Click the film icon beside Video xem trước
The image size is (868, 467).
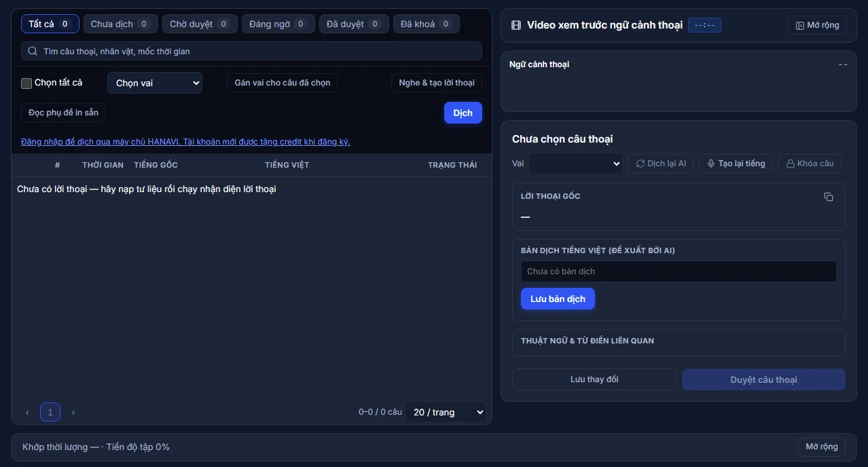point(516,25)
